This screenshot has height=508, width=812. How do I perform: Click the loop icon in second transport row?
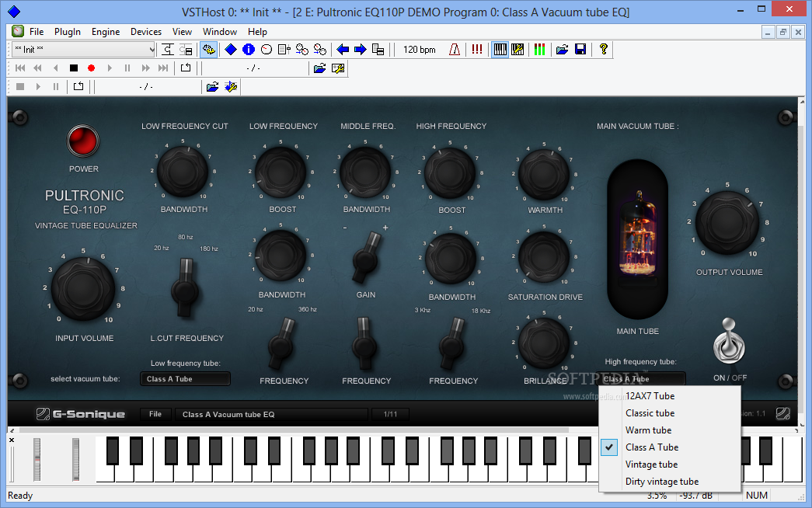(x=186, y=68)
